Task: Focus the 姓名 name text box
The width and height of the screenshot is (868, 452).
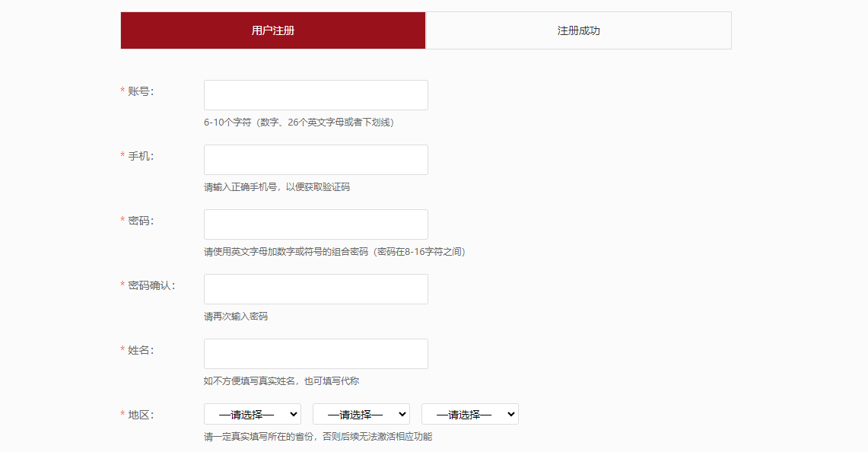Action: point(316,354)
